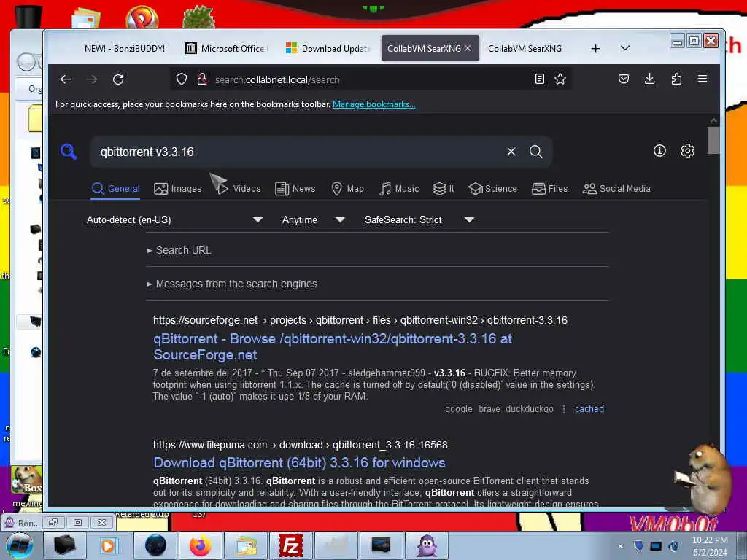Screen dimensions: 747x560
Task: Click the 'google' engine label
Action: point(459,409)
